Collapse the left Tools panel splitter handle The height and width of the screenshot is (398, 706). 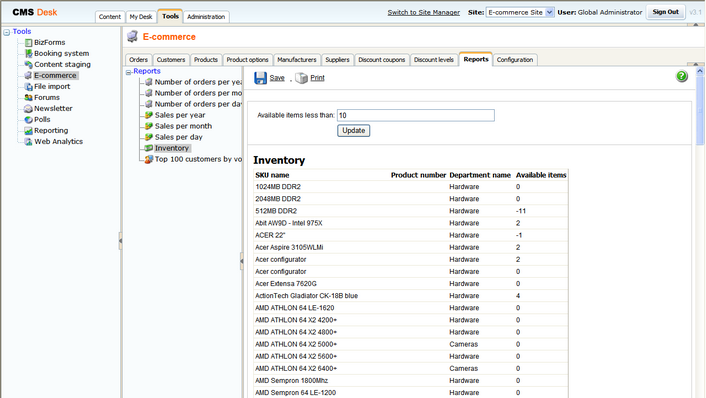click(120, 241)
